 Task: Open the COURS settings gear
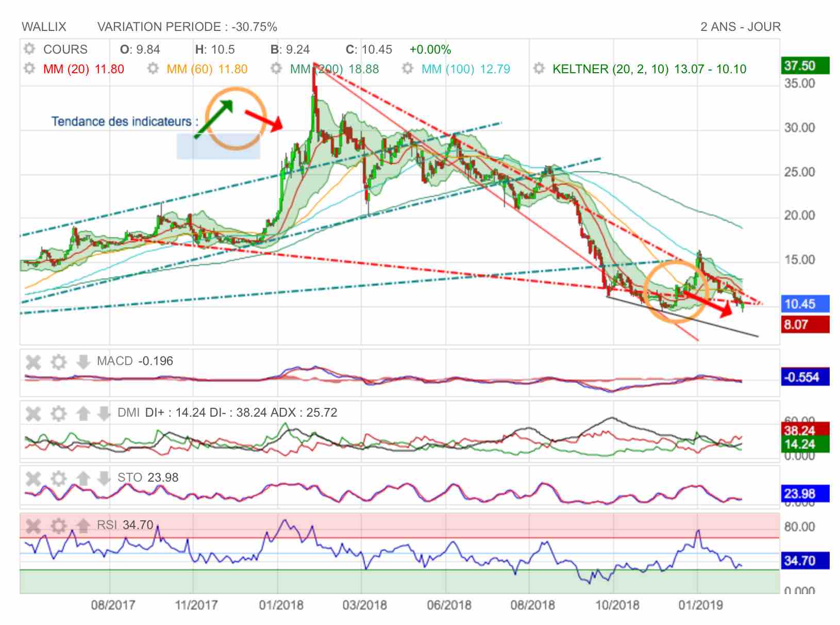point(29,49)
